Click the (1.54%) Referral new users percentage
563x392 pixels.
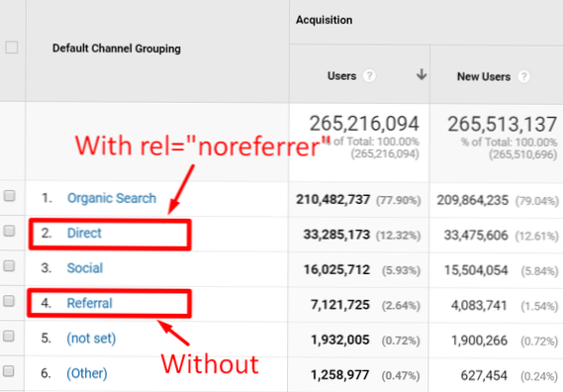pos(539,306)
